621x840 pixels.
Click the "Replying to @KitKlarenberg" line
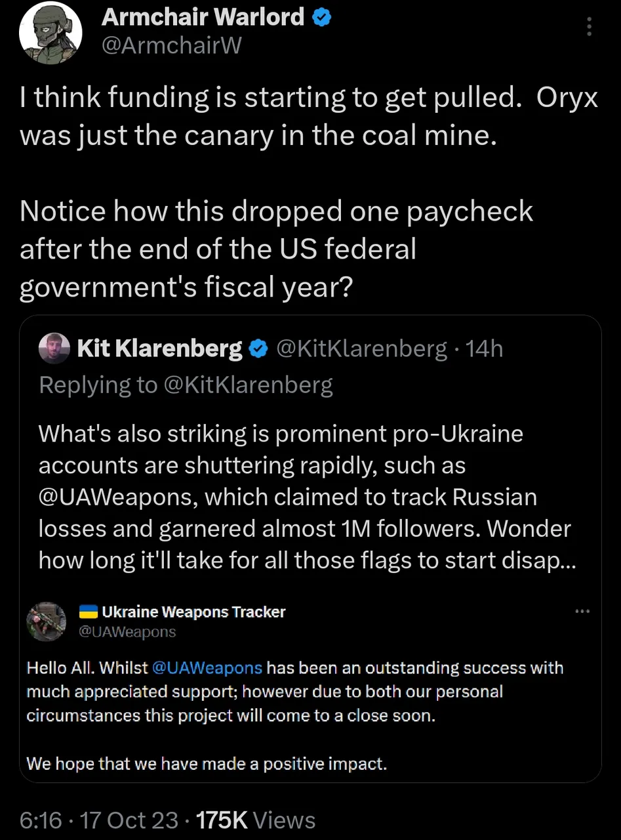coord(186,385)
